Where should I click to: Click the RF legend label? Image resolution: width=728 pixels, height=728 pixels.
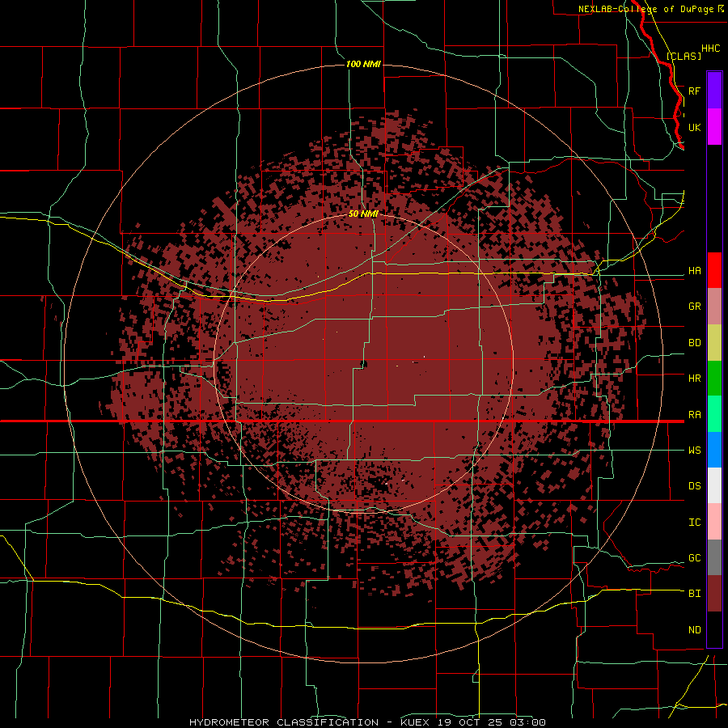pyautogui.click(x=694, y=91)
